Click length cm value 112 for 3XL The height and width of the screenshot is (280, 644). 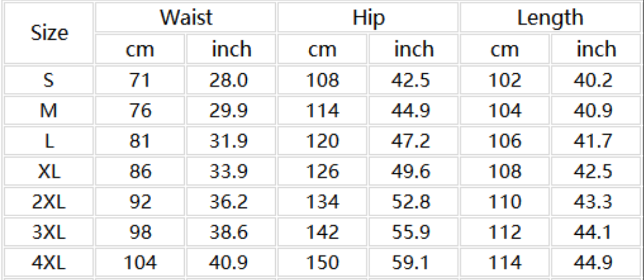click(505, 233)
